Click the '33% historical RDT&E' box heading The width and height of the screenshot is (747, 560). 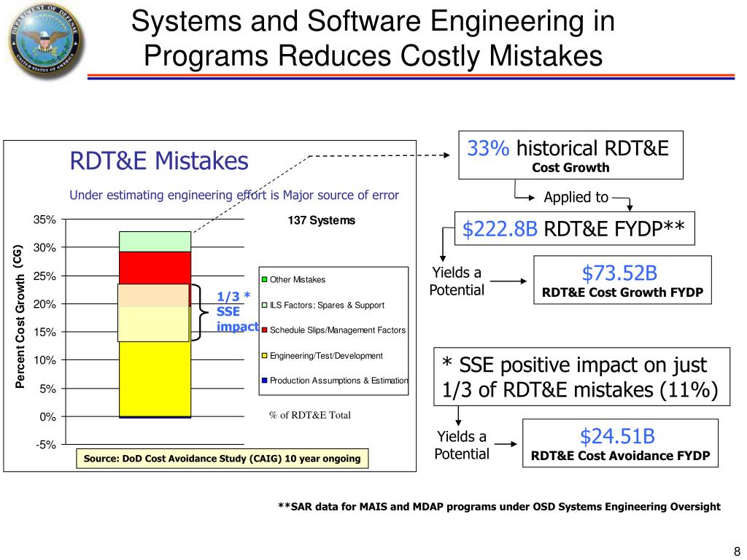click(568, 149)
